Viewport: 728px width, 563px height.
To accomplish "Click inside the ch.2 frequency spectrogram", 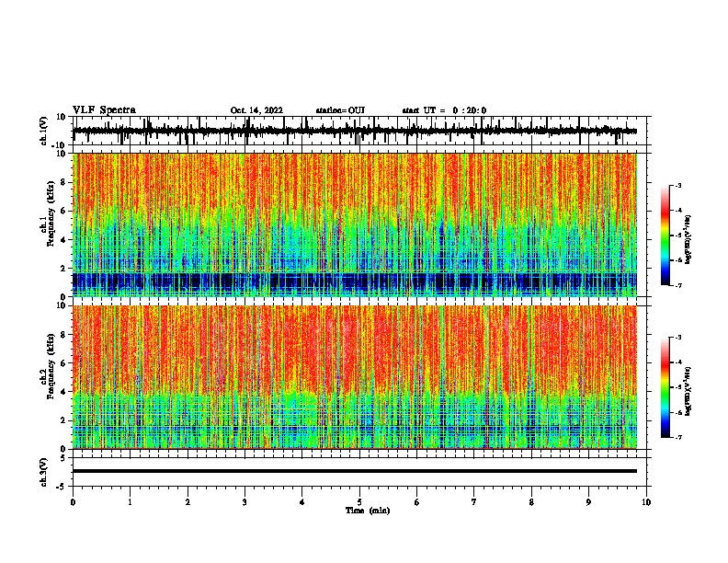I will [x=355, y=377].
